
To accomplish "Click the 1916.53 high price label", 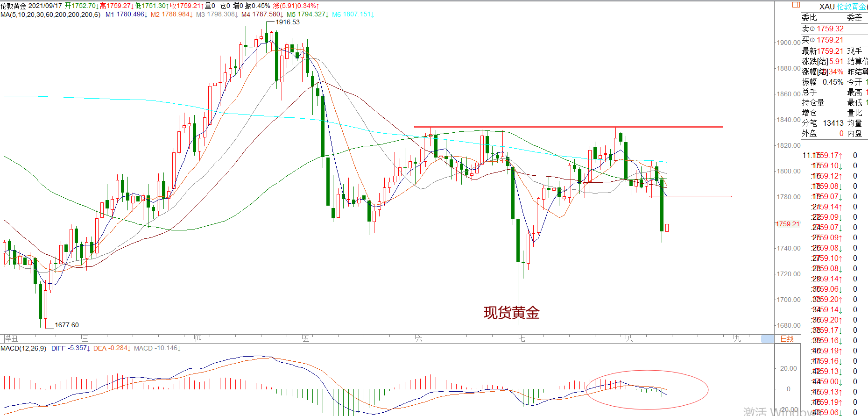I will [x=288, y=22].
